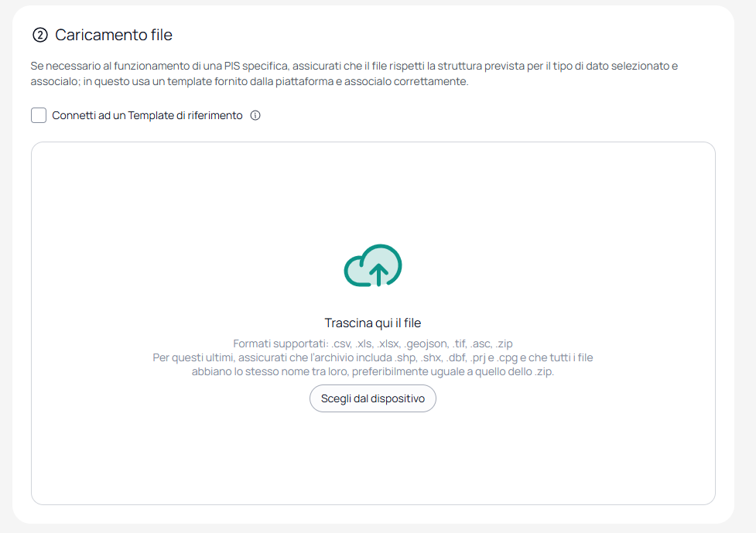Enable Connetti ad un Template di riferimento checkbox

pyautogui.click(x=39, y=115)
